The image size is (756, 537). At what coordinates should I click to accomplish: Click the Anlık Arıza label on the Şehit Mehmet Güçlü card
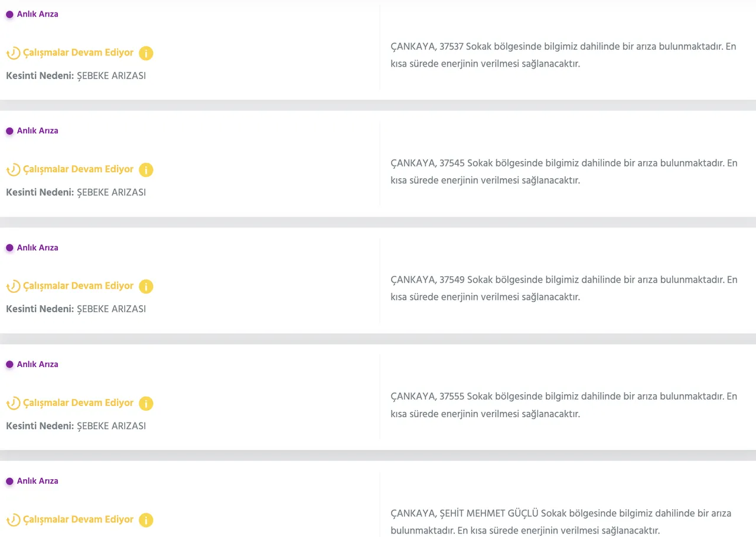[37, 481]
